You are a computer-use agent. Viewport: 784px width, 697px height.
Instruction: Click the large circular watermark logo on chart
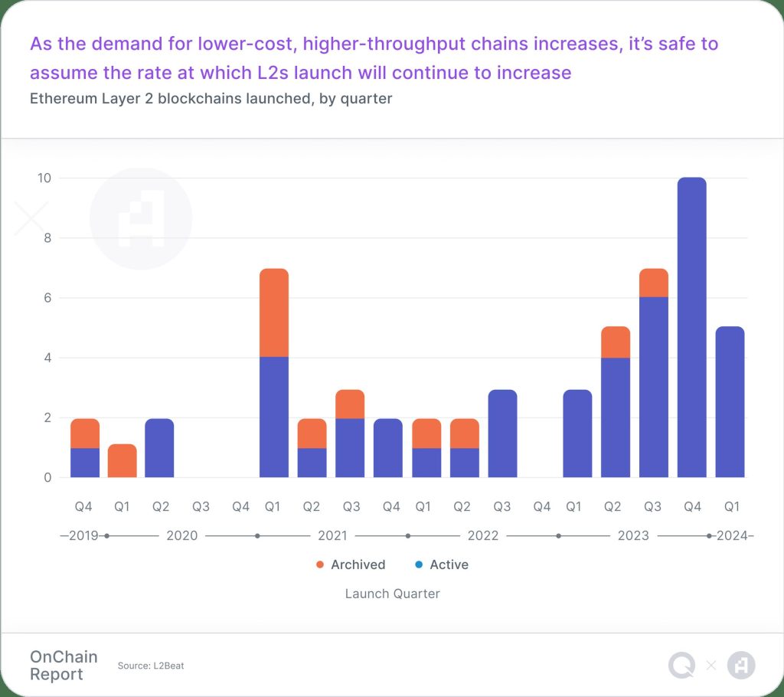tap(141, 218)
